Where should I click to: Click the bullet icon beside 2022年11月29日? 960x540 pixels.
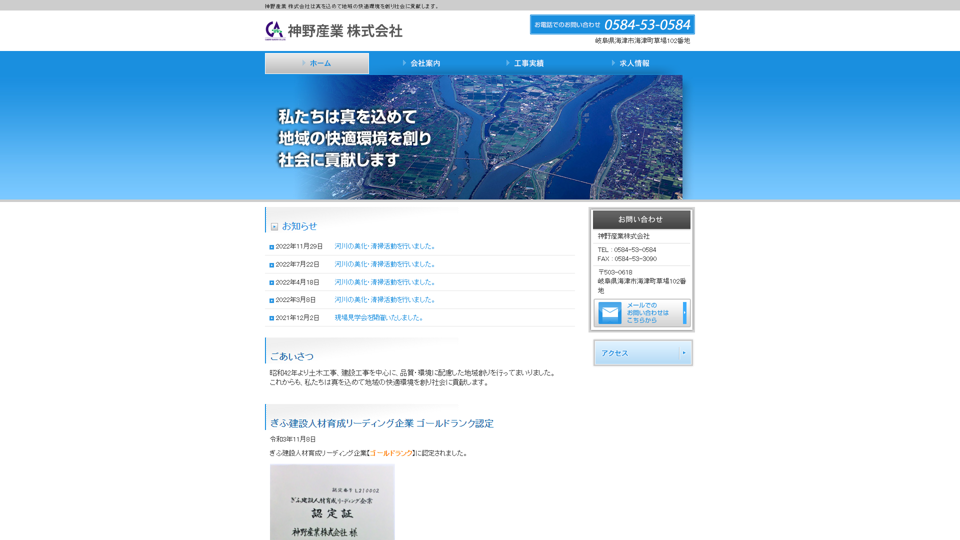pos(271,247)
